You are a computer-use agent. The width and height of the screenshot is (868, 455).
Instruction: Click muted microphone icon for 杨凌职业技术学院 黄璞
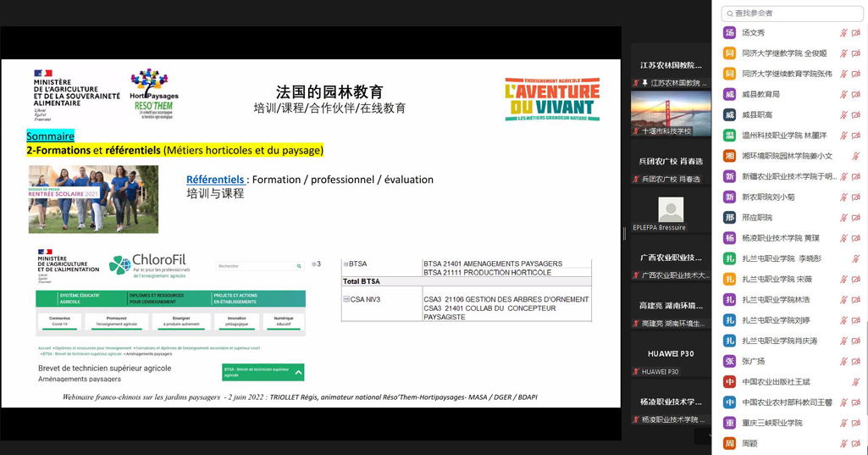[843, 238]
